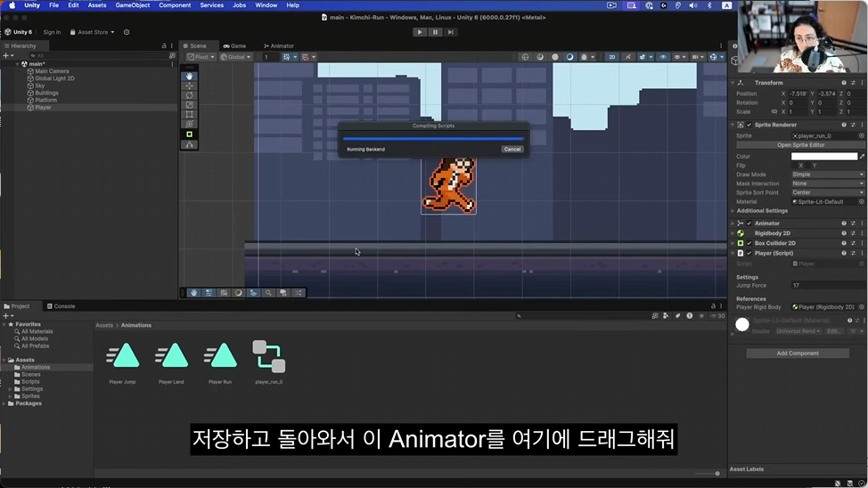Toggle the Animator component enabled checkbox
The image size is (868, 488).
pos(749,224)
